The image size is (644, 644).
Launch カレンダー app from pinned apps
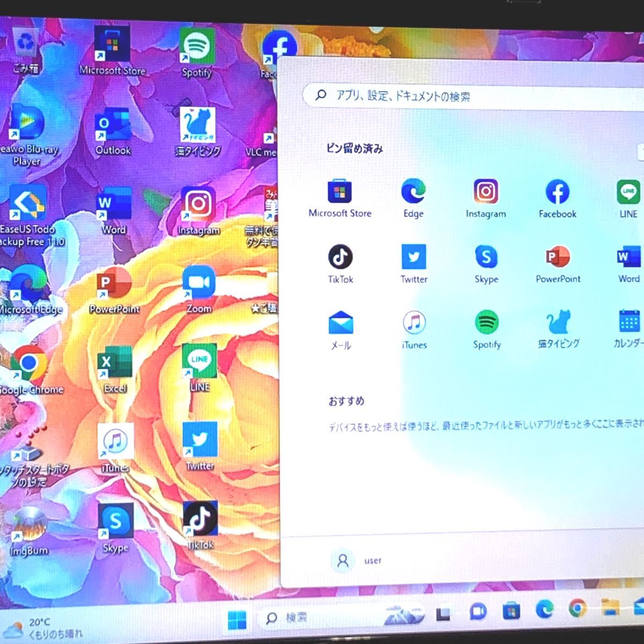(628, 330)
